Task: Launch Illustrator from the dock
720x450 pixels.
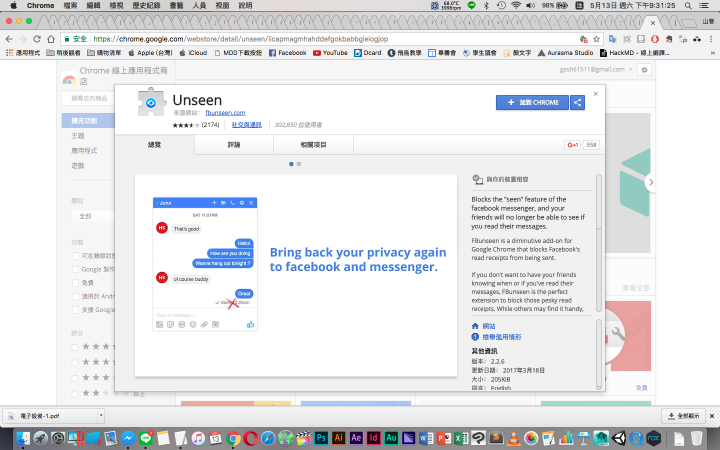Action: click(338, 438)
